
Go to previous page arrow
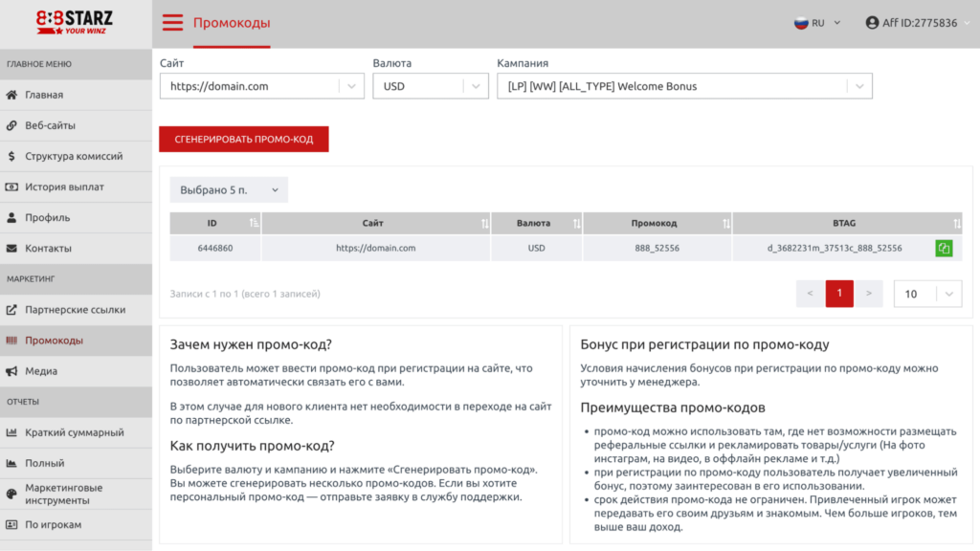coord(810,294)
